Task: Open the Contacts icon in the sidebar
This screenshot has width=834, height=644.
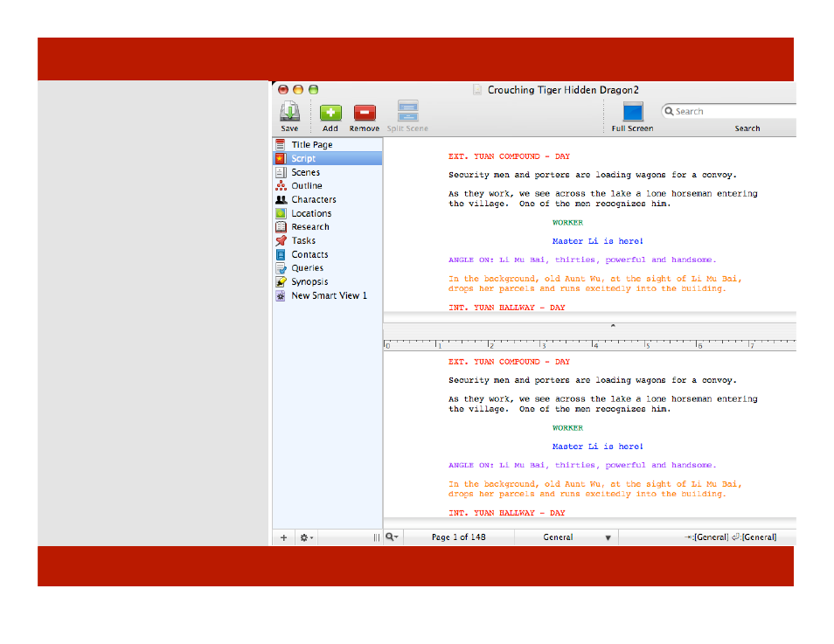Action: point(281,255)
